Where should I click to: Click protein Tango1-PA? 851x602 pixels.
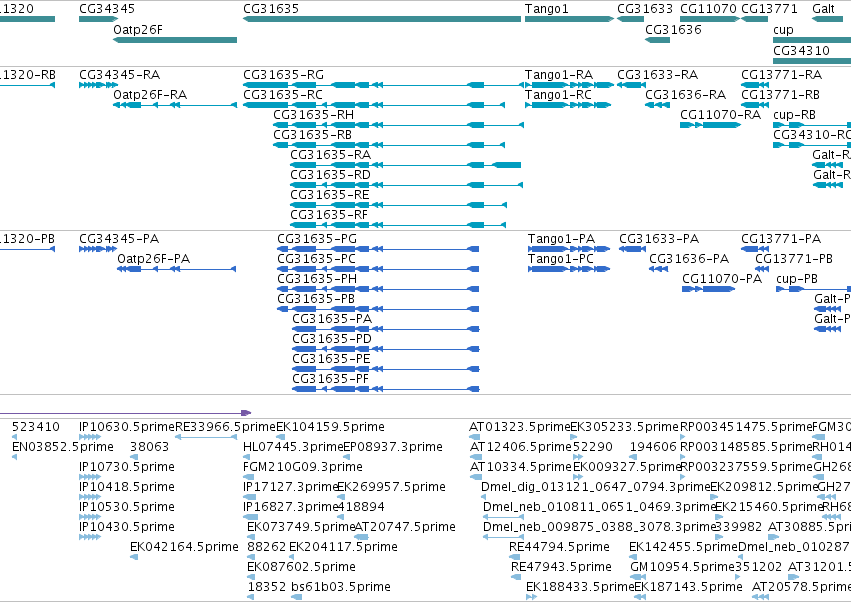point(569,249)
